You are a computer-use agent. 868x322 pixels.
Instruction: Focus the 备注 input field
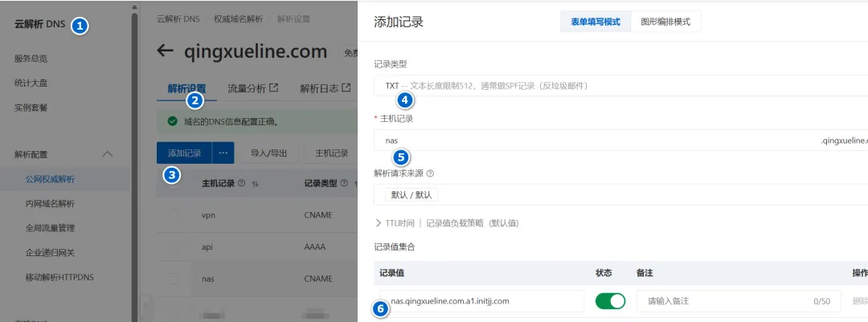[x=739, y=301]
